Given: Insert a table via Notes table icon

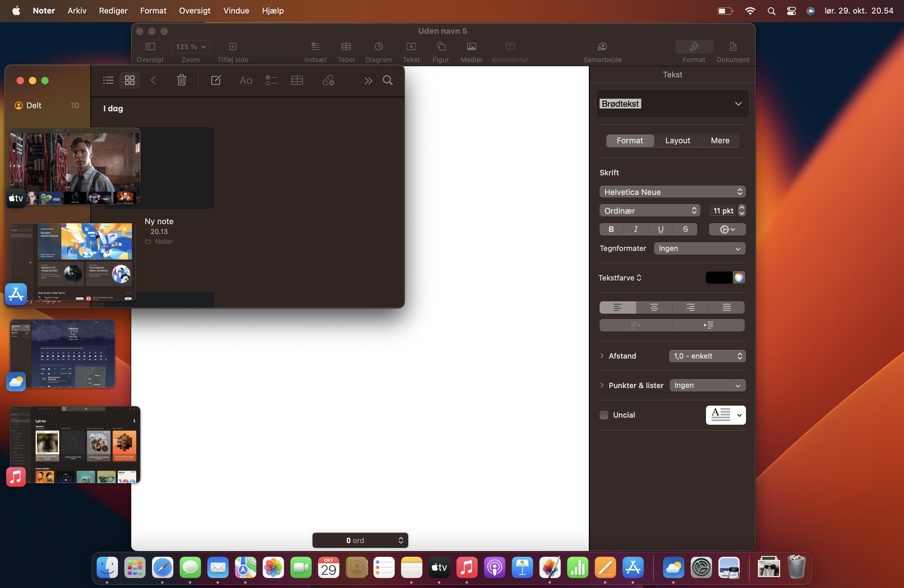Looking at the screenshot, I should click(x=297, y=80).
